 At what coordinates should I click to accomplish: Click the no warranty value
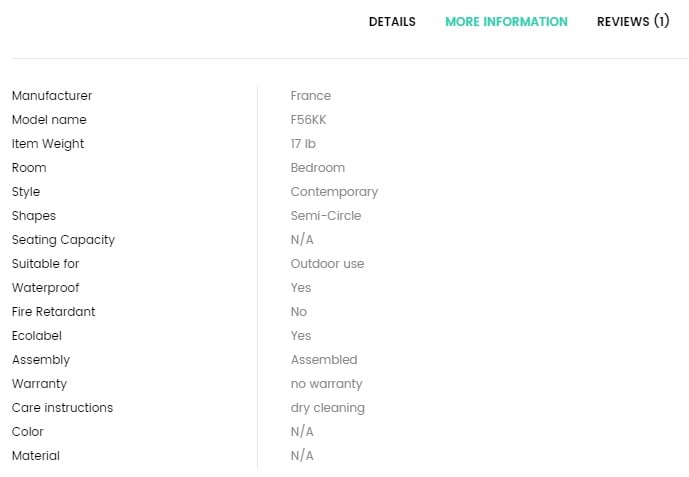click(326, 384)
